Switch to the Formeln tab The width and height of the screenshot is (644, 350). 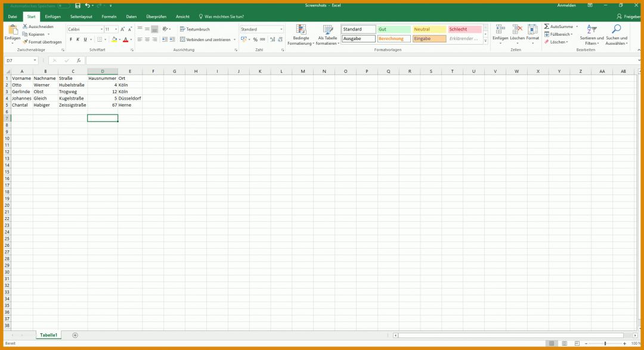click(109, 17)
